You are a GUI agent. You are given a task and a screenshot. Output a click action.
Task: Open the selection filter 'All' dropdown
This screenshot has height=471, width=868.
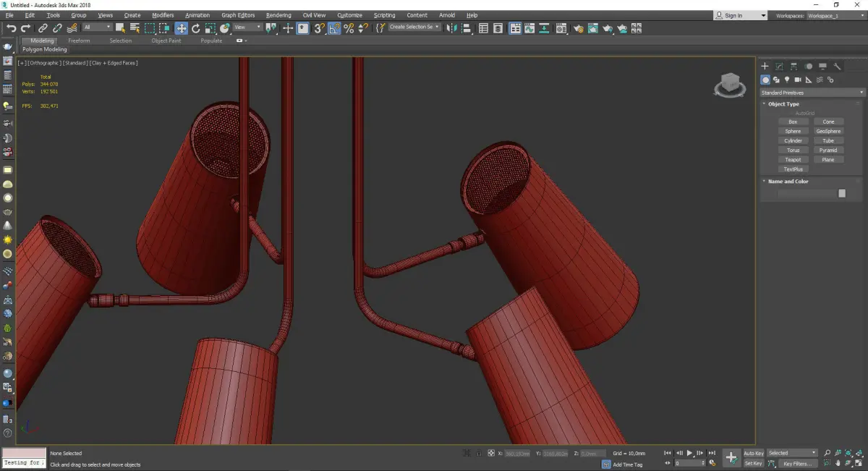coord(97,27)
